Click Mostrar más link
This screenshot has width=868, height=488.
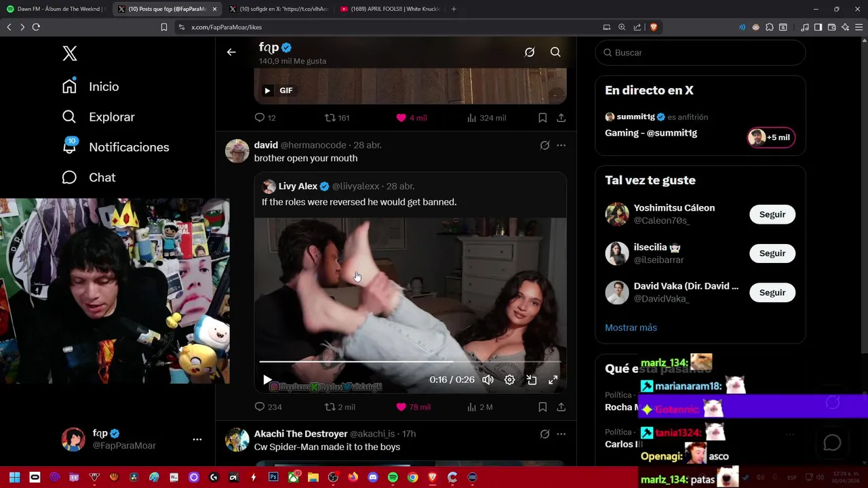pyautogui.click(x=631, y=327)
